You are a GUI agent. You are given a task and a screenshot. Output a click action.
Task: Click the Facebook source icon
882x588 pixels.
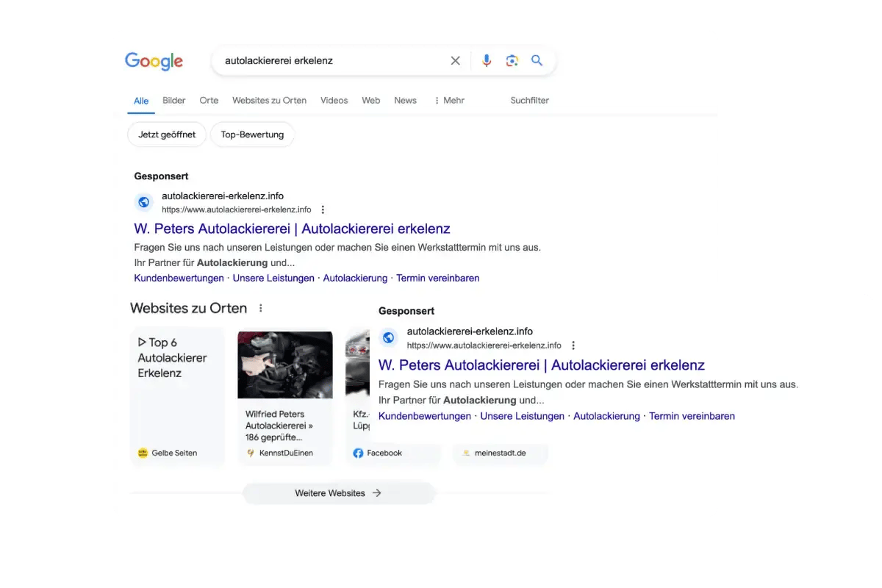coord(359,453)
